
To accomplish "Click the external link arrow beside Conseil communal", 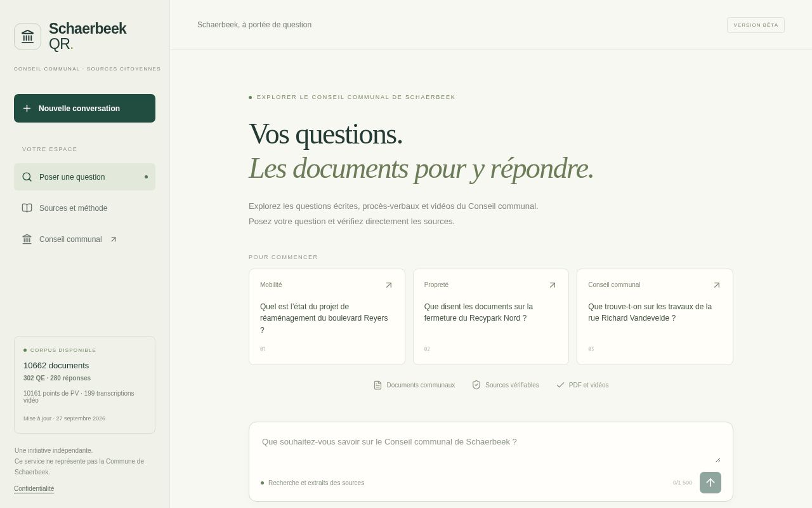I will point(114,239).
